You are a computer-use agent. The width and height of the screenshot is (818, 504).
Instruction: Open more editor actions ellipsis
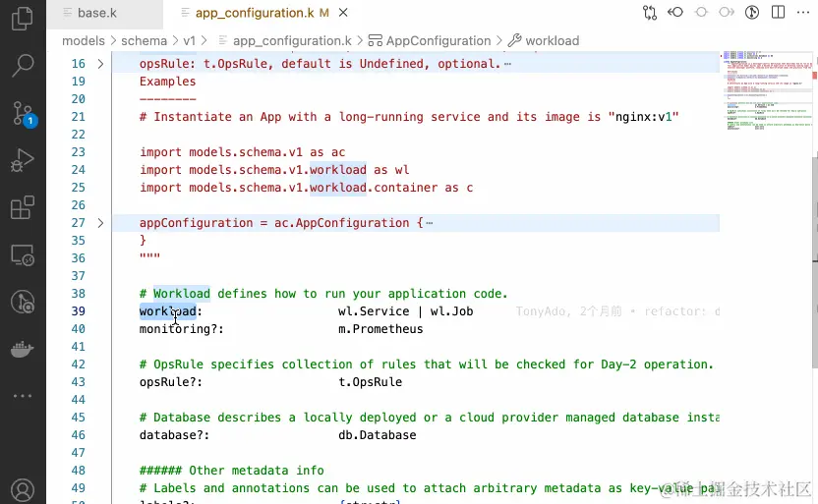(803, 13)
